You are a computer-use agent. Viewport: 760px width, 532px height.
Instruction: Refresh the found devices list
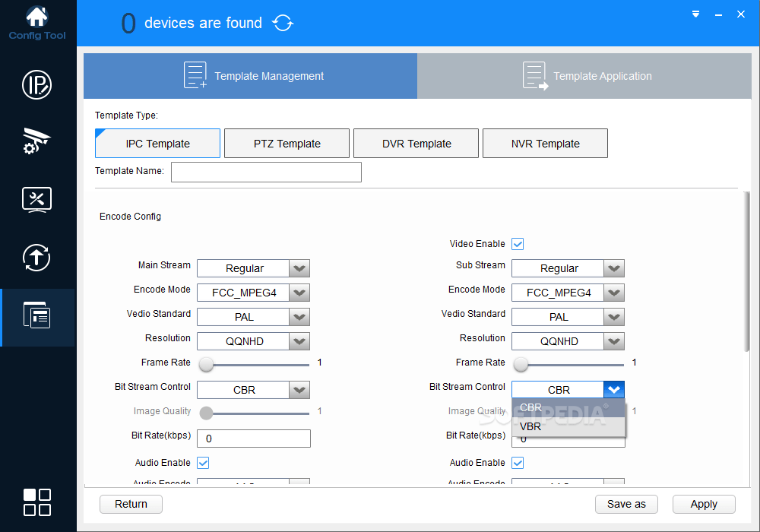coord(283,23)
